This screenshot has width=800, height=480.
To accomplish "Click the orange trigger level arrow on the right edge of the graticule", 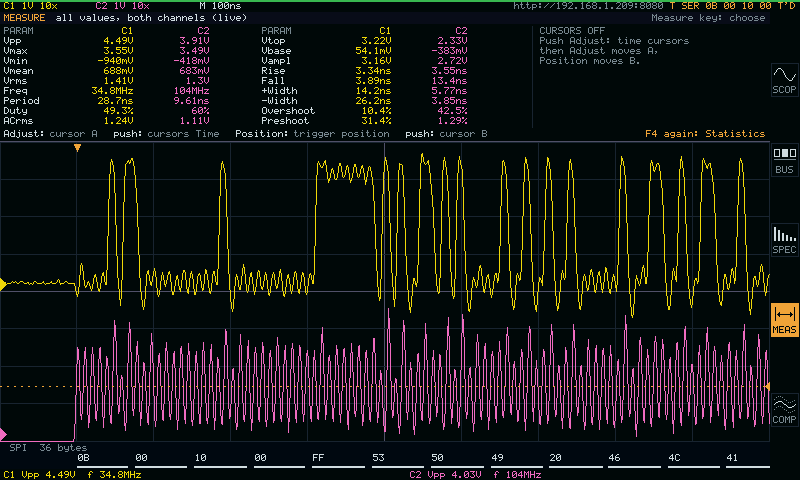I will pos(766,387).
